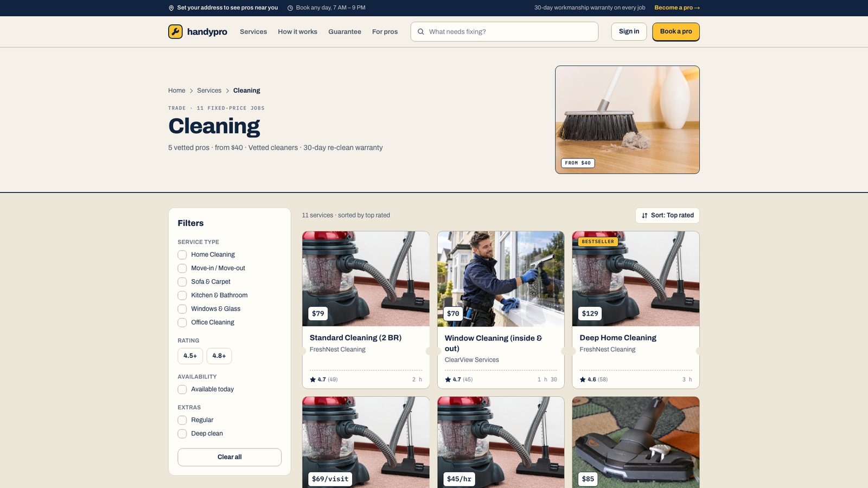868x488 pixels.
Task: Open the broom hero image
Action: (x=627, y=120)
